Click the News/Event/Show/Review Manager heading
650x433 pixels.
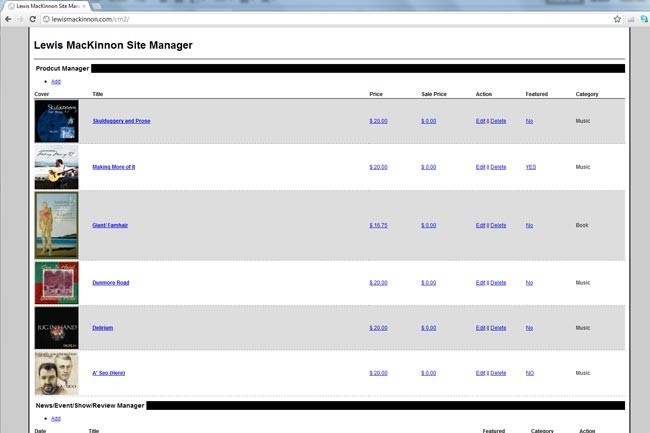point(90,405)
